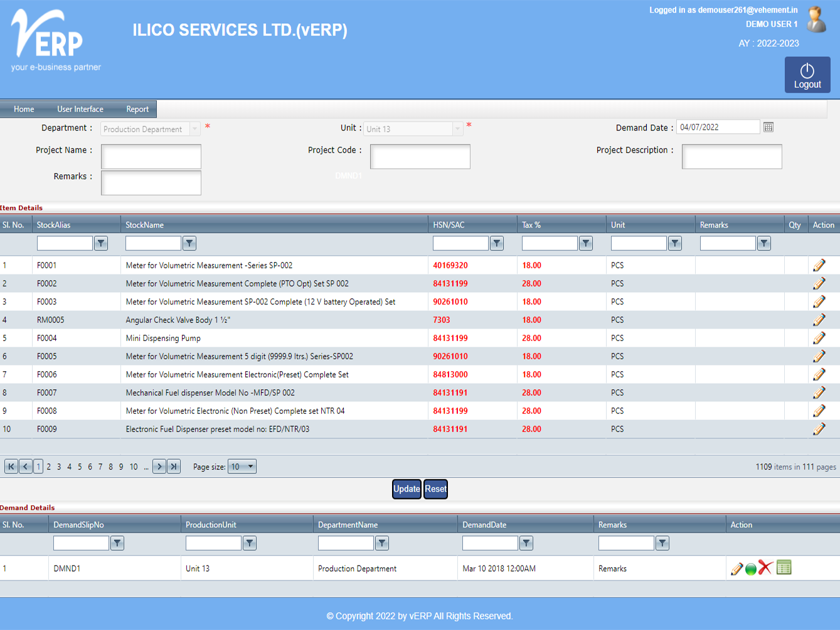Image resolution: width=840 pixels, height=630 pixels.
Task: Edit item F0006 using its pencil icon
Action: pyautogui.click(x=819, y=374)
